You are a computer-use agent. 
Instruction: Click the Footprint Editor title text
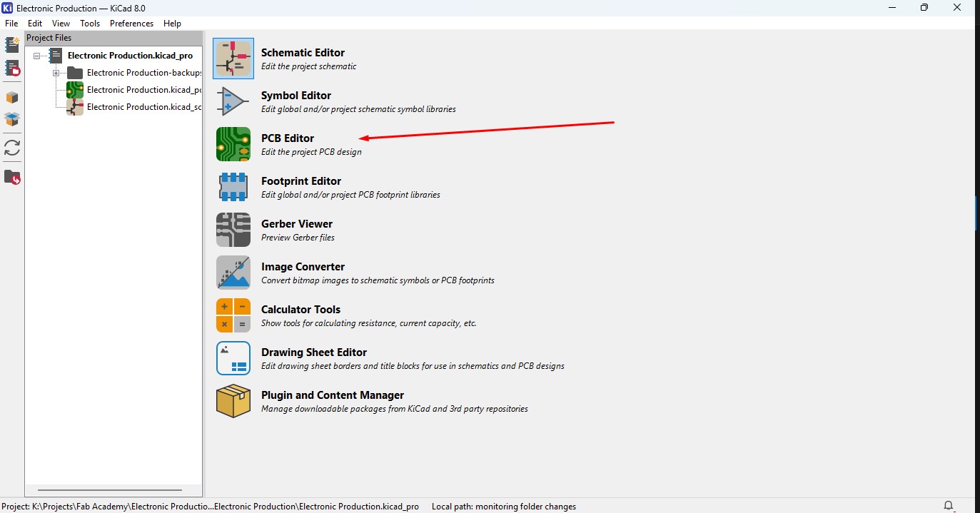[x=301, y=181]
